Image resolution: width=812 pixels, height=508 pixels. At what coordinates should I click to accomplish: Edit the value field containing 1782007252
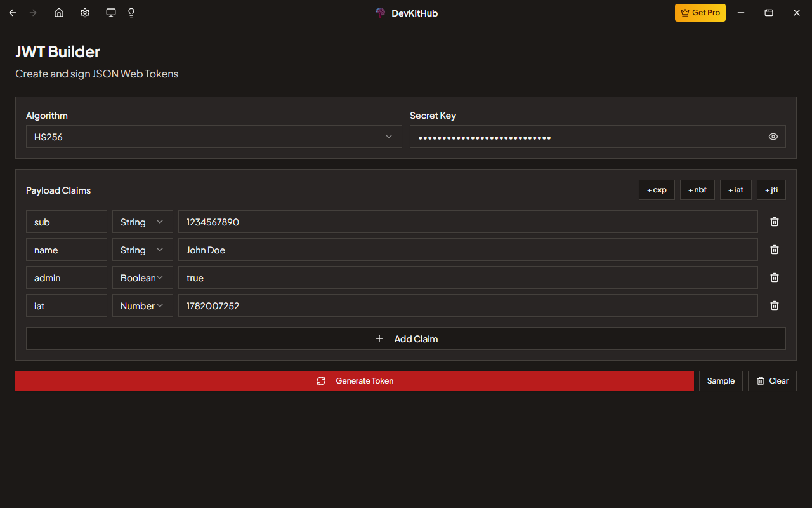[468, 305]
